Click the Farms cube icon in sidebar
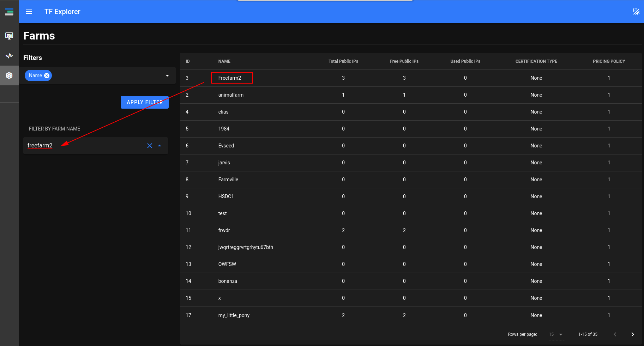The height and width of the screenshot is (346, 644). point(9,75)
